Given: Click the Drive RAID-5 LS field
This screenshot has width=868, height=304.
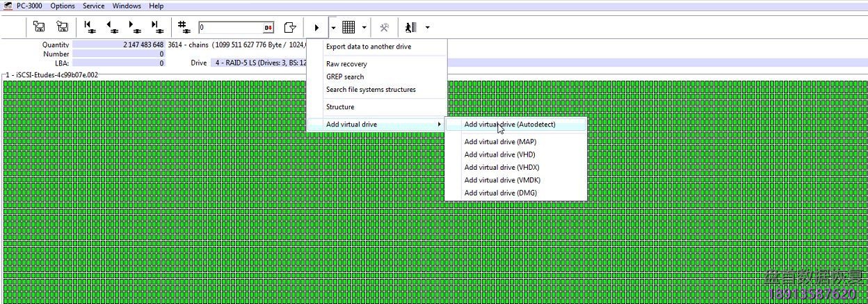Looking at the screenshot, I should [259, 63].
